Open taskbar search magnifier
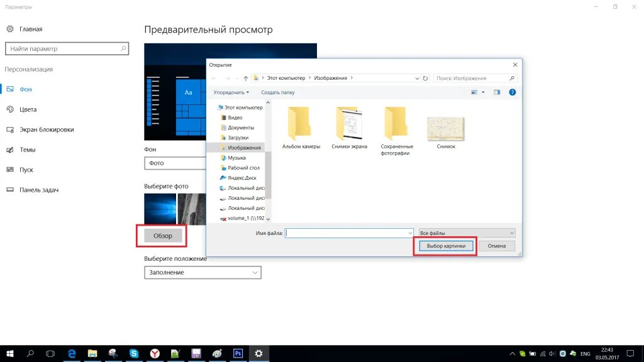 pos(30,353)
